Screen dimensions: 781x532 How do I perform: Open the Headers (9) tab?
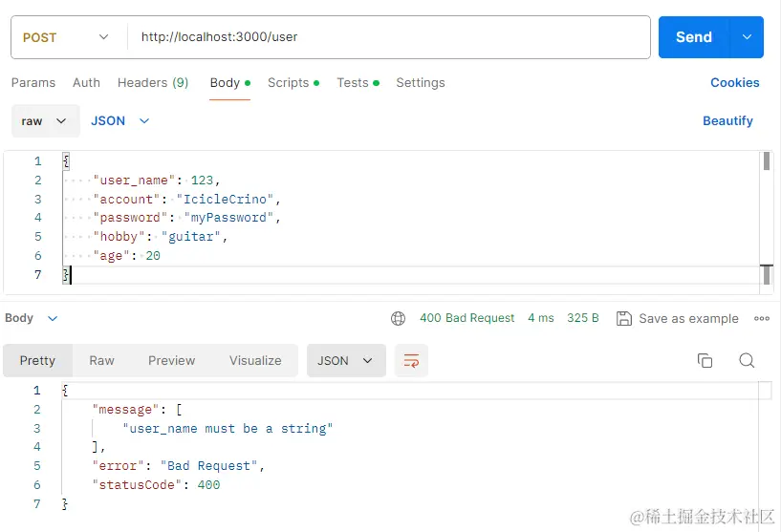(x=153, y=82)
